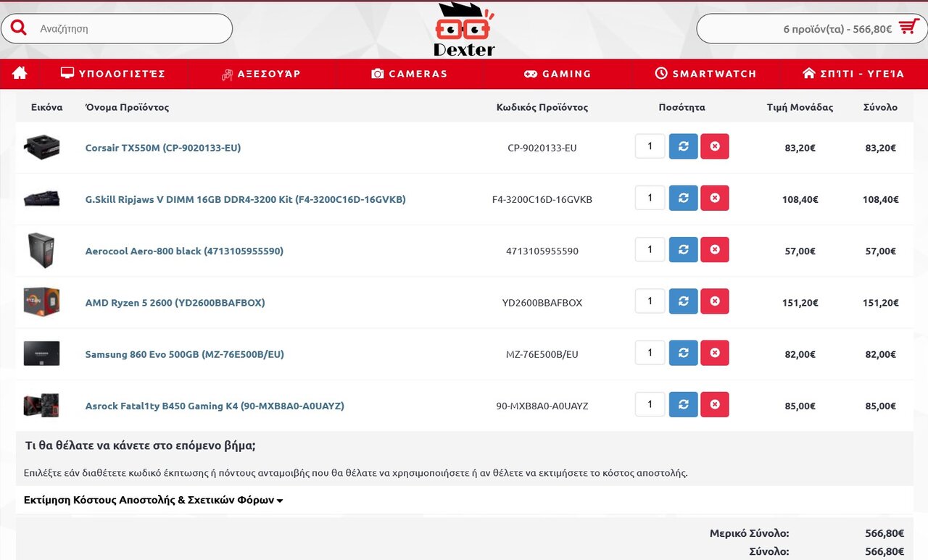Open G.Skill Ripjaws V DIMM 16GB link
The width and height of the screenshot is (928, 560).
point(246,199)
